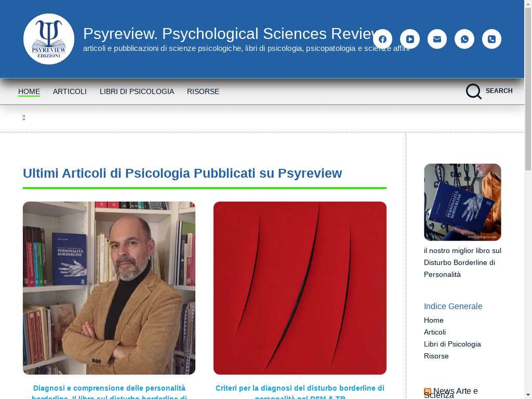This screenshot has width=532, height=399.
Task: Open the Diagnosi e comprensione article link
Action: pyautogui.click(x=109, y=389)
